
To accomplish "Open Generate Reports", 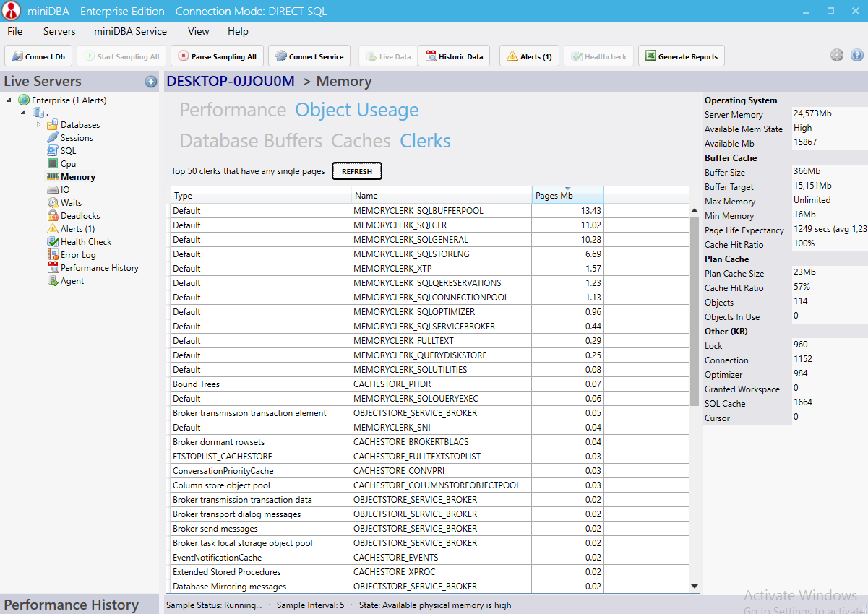I will pos(681,56).
